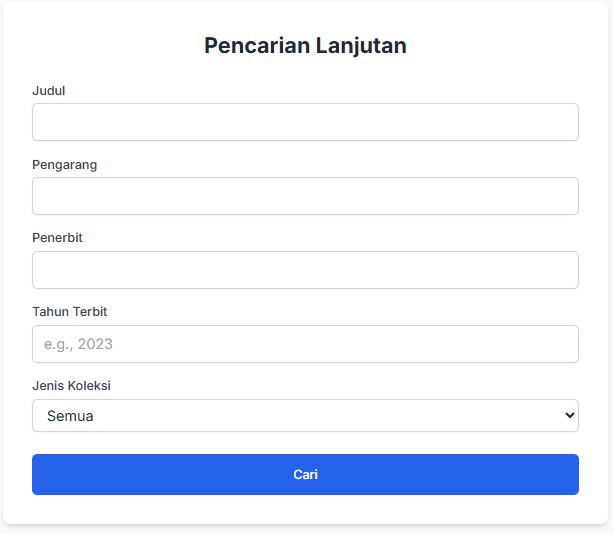The height and width of the screenshot is (534, 613).
Task: Focus the Pengarang input box
Action: [305, 196]
